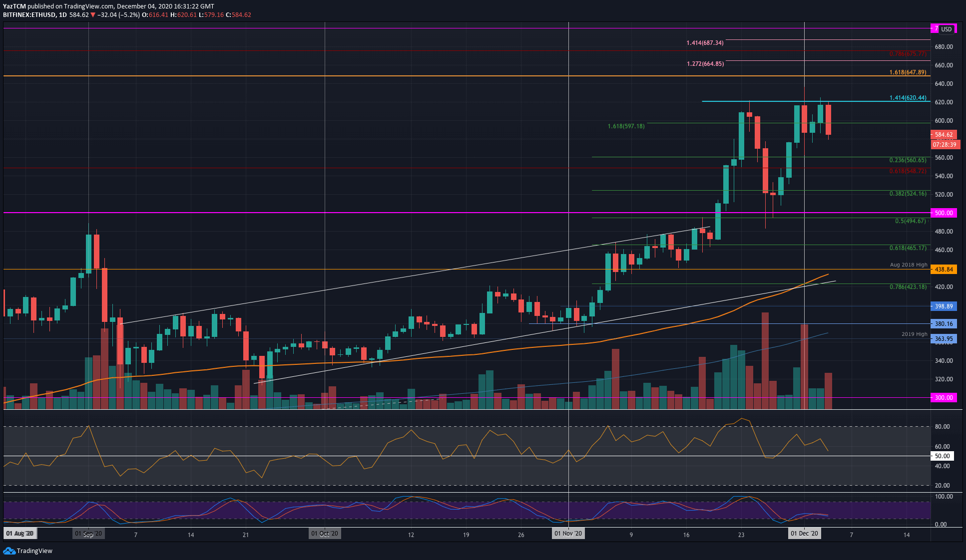Click the current price label 584.62

tap(944, 135)
